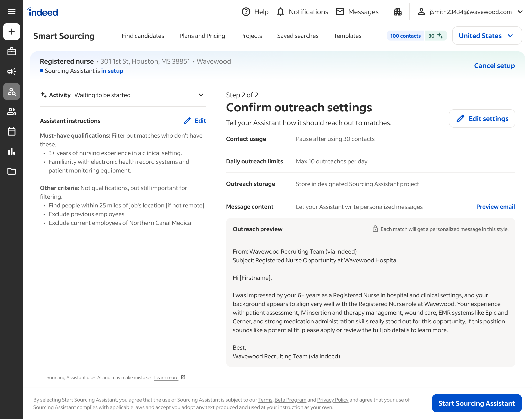Viewport: 532px width, 419px height.
Task: Click '3+ years of nursing experience' qualification
Action: pos(115,153)
